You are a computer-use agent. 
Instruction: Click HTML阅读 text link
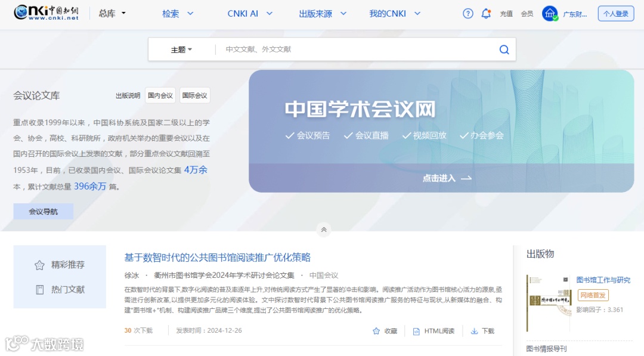pos(439,331)
